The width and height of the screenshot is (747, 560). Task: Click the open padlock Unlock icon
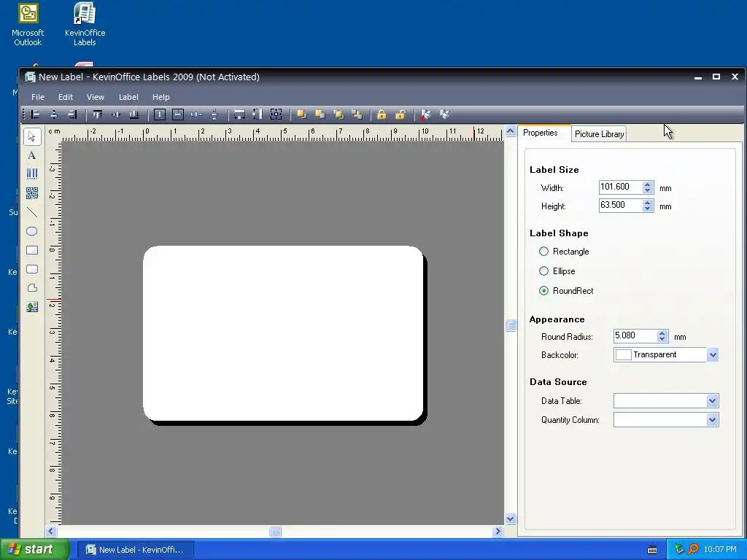(x=400, y=114)
